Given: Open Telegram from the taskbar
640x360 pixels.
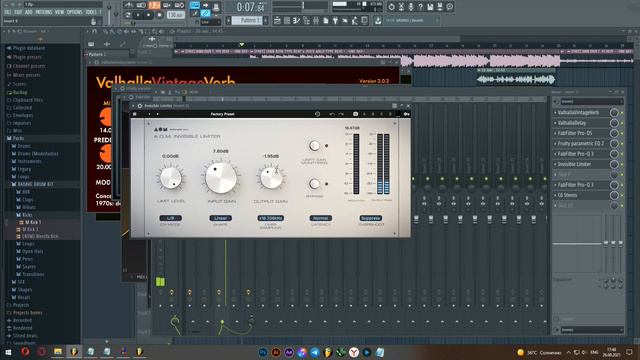Looking at the screenshot, I should (x=315, y=352).
